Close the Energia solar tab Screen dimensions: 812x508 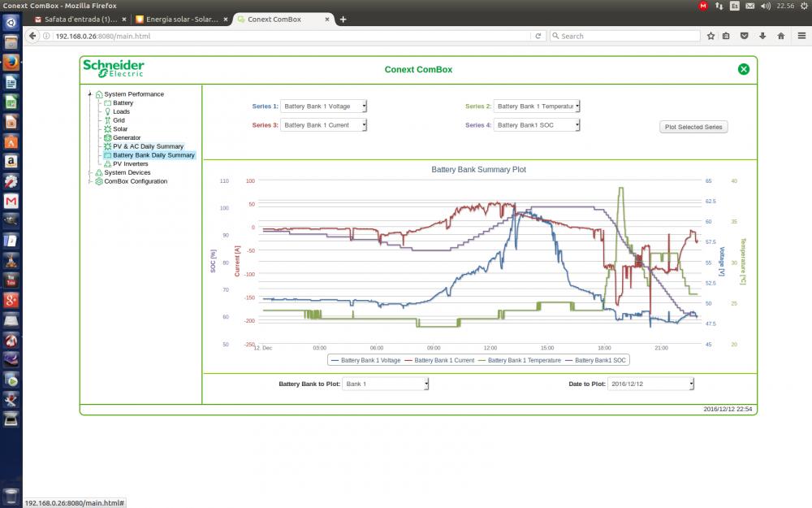point(225,20)
